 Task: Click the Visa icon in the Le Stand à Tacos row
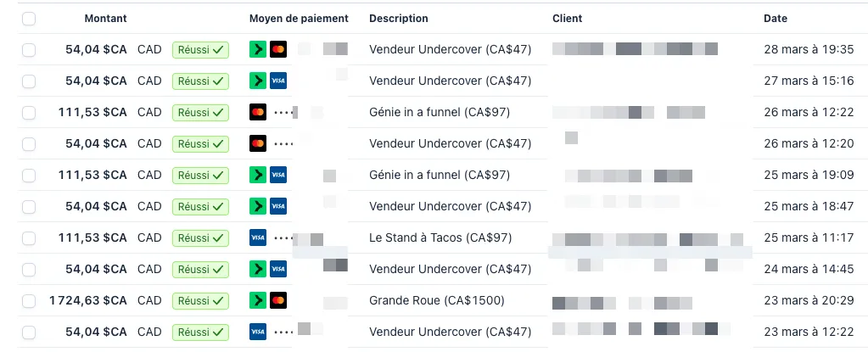pos(258,238)
